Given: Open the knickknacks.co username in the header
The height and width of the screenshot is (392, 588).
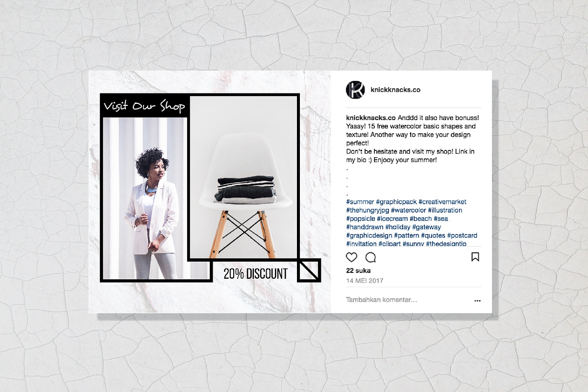Looking at the screenshot, I should coord(395,90).
